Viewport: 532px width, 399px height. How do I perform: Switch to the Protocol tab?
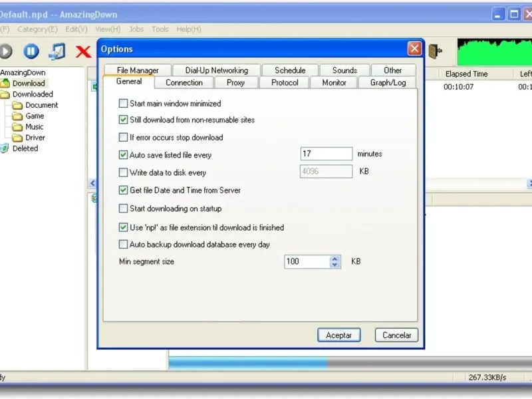click(285, 82)
